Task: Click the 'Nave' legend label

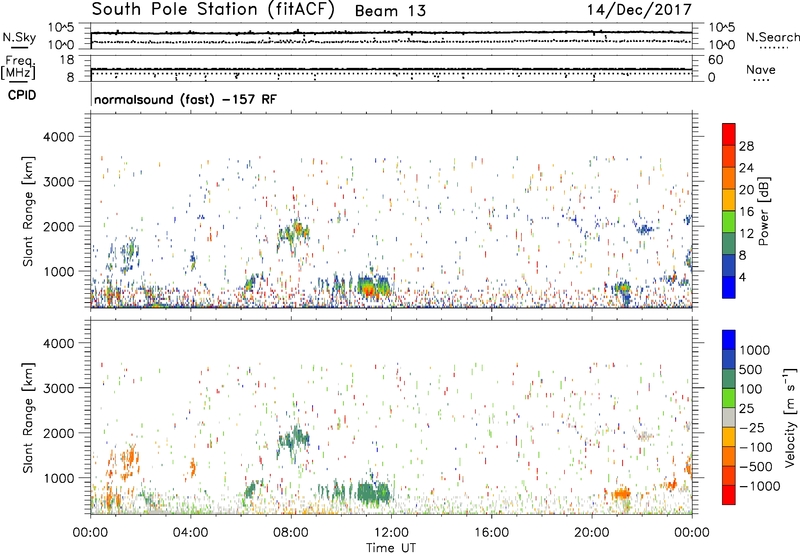Action: (x=761, y=70)
